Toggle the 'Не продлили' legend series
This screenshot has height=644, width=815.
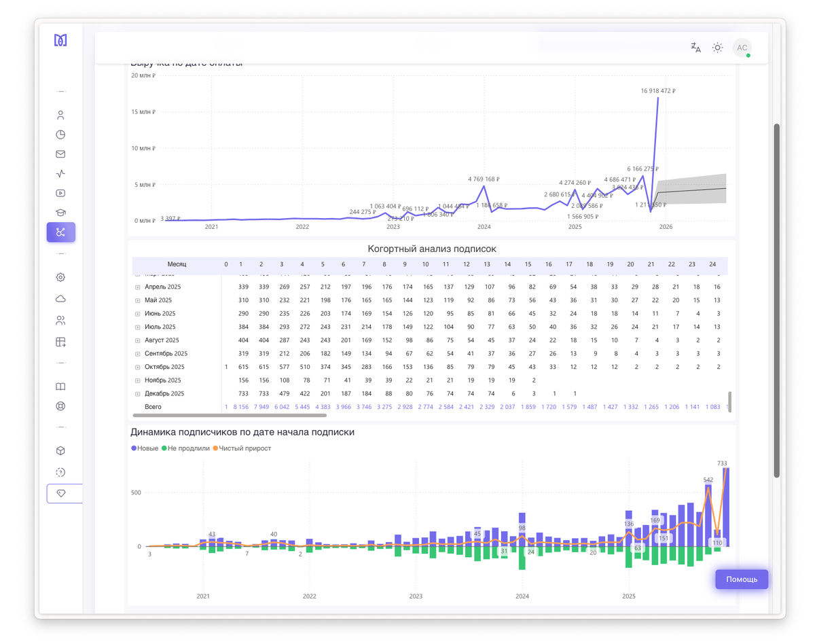pos(185,448)
